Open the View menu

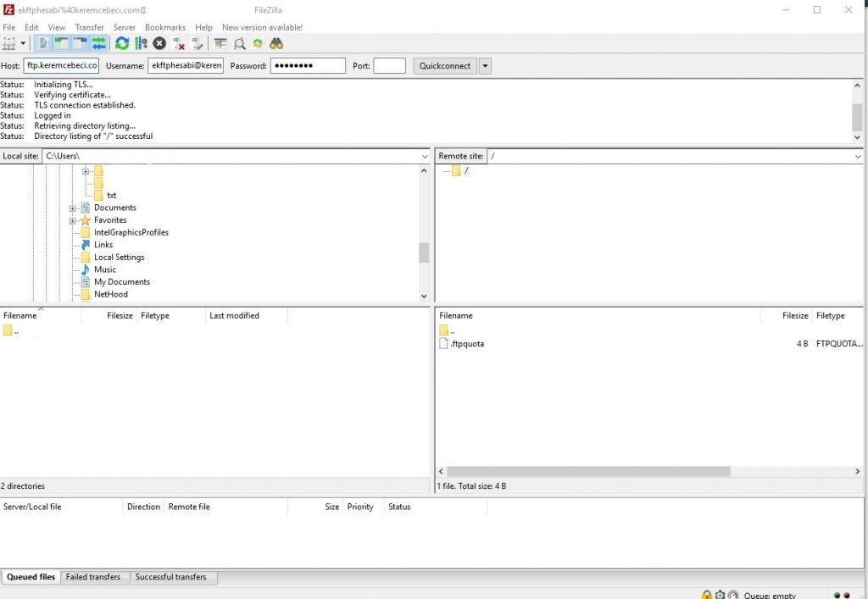[x=57, y=27]
